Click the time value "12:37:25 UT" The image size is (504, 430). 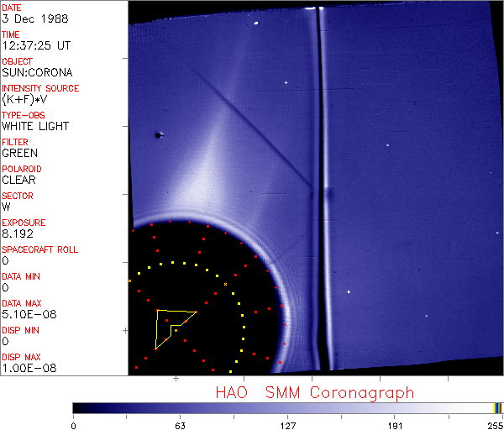pyautogui.click(x=36, y=45)
